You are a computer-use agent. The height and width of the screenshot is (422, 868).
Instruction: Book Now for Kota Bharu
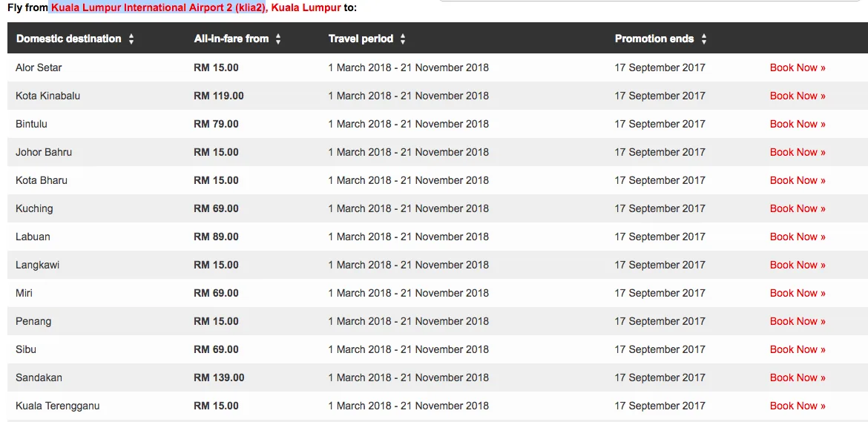798,180
